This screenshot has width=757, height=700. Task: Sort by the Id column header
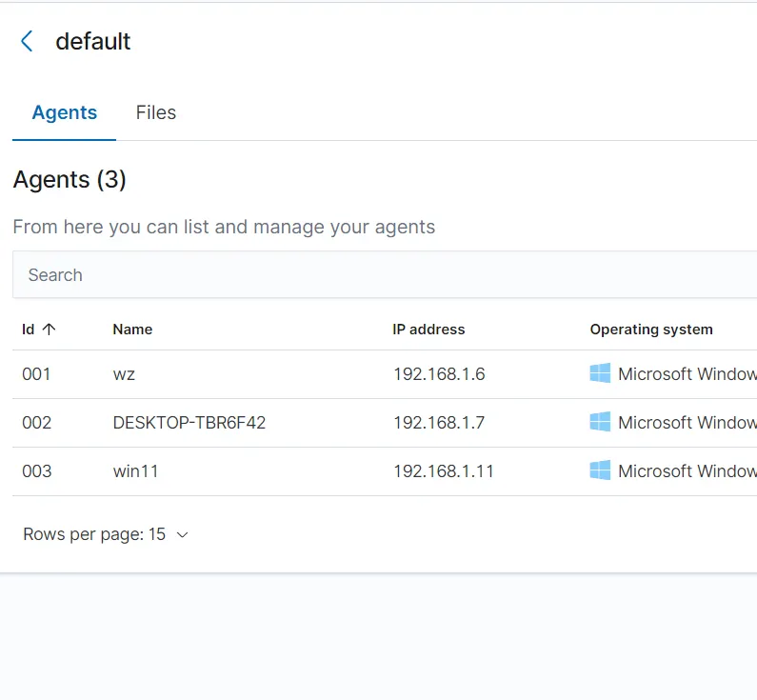click(x=28, y=330)
